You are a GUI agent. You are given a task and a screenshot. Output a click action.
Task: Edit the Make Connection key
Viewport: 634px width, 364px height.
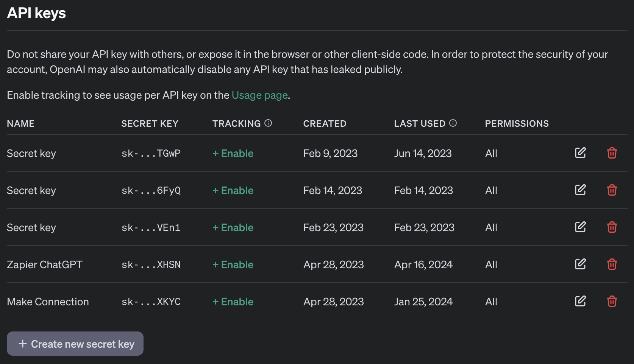tap(580, 301)
